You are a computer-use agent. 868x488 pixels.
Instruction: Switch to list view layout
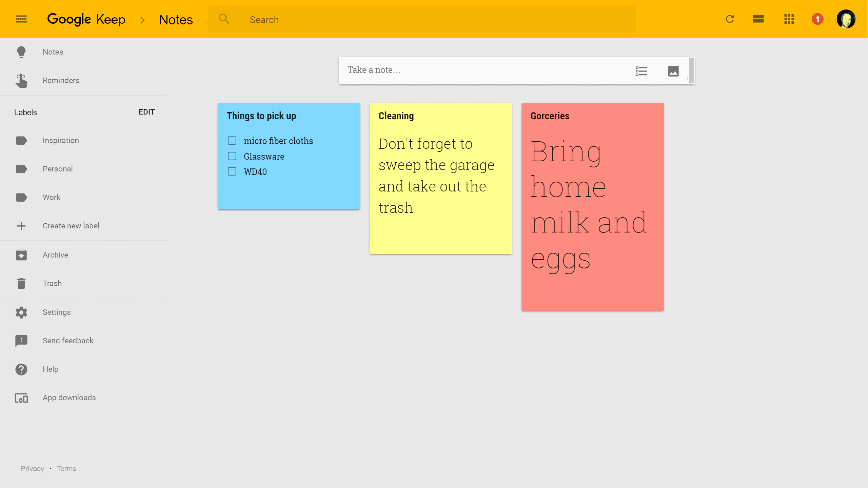[x=758, y=19]
